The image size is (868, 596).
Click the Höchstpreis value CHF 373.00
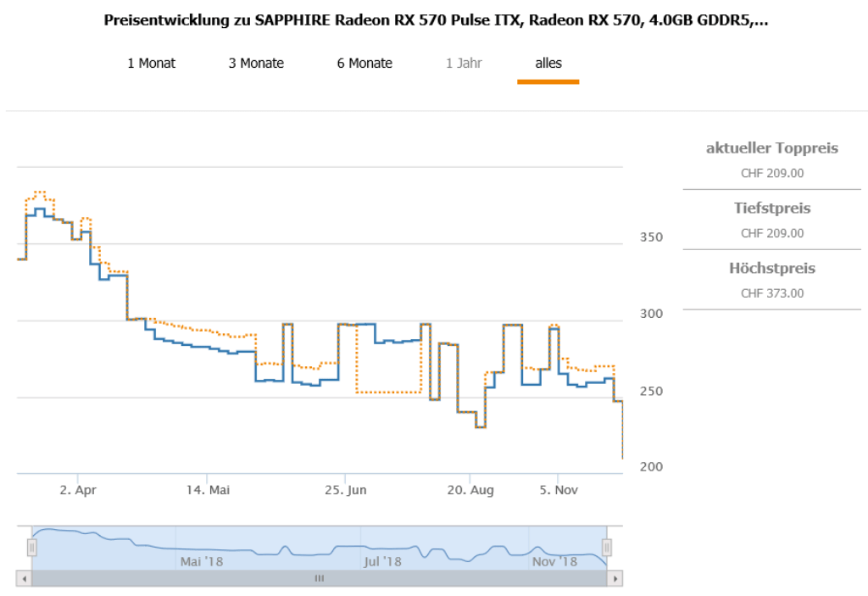click(771, 293)
